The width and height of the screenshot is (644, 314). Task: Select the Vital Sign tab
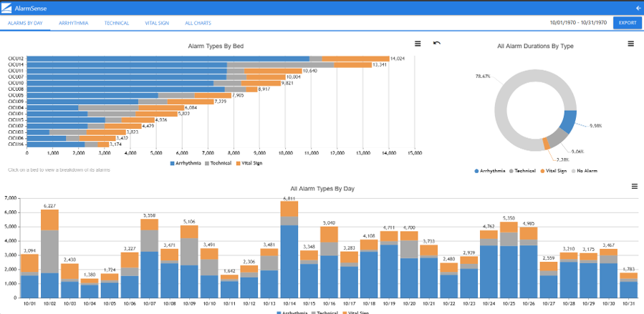(157, 24)
